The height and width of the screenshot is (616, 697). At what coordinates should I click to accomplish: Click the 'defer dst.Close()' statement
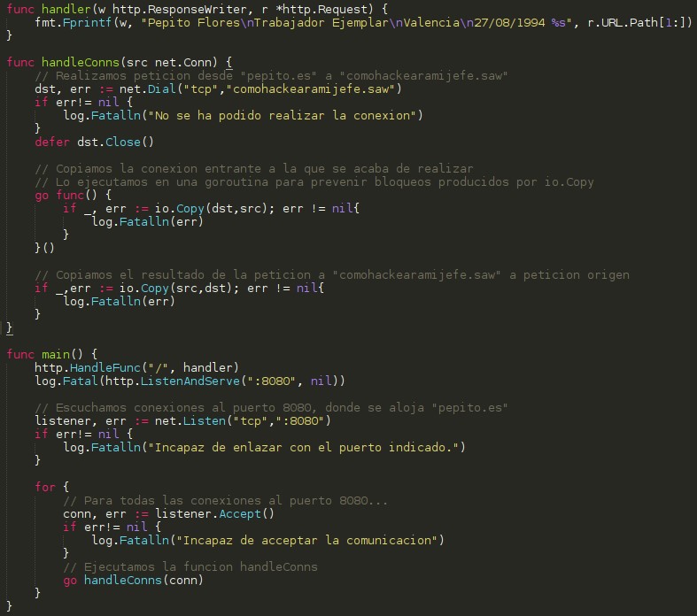coord(94,142)
